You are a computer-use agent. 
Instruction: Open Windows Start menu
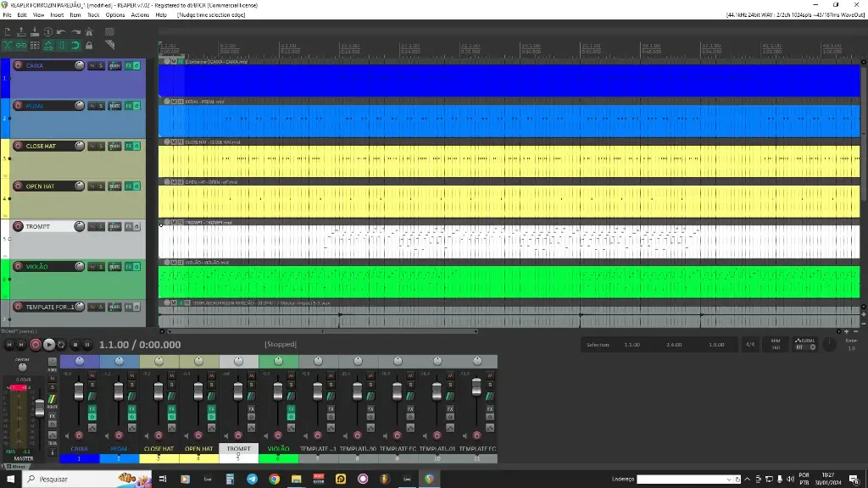(10, 479)
